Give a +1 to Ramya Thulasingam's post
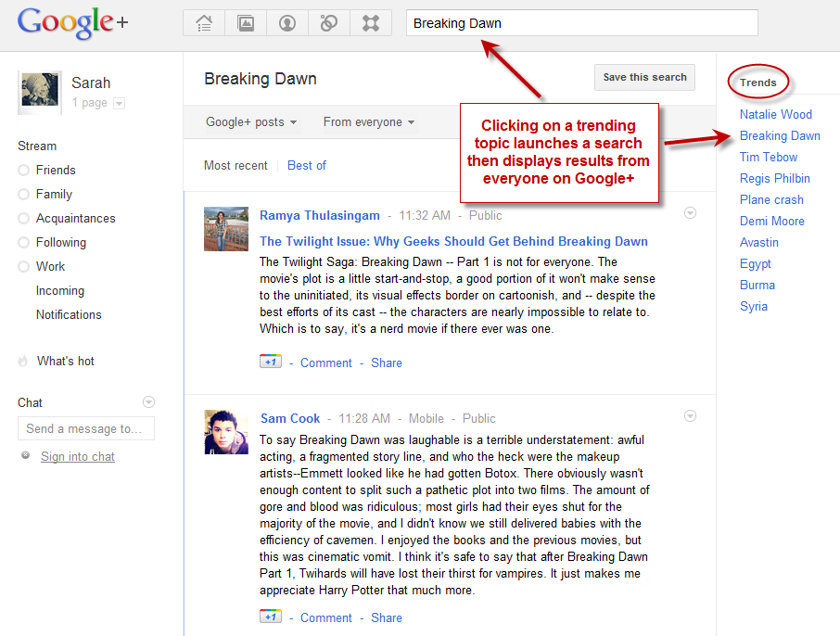The image size is (840, 636). point(270,362)
